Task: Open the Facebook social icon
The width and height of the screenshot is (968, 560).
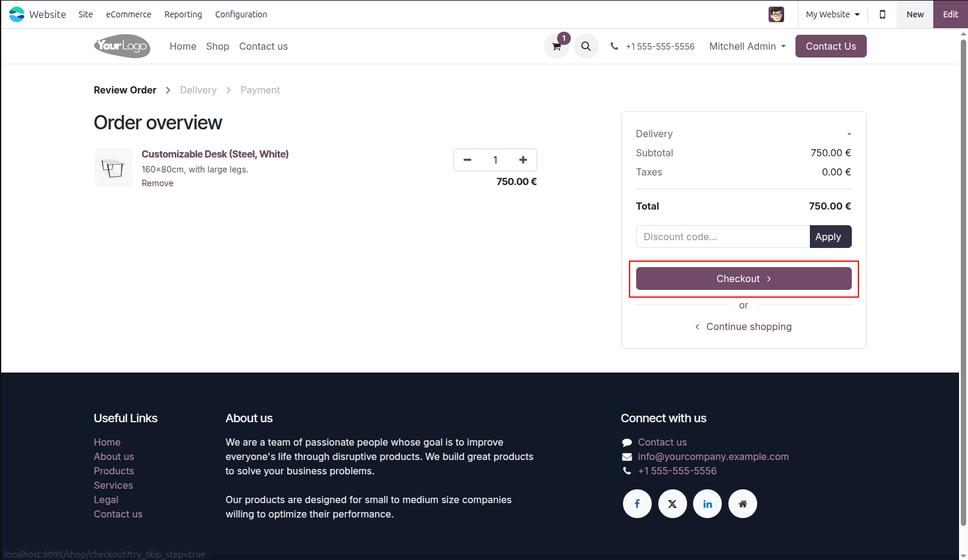Action: point(637,504)
